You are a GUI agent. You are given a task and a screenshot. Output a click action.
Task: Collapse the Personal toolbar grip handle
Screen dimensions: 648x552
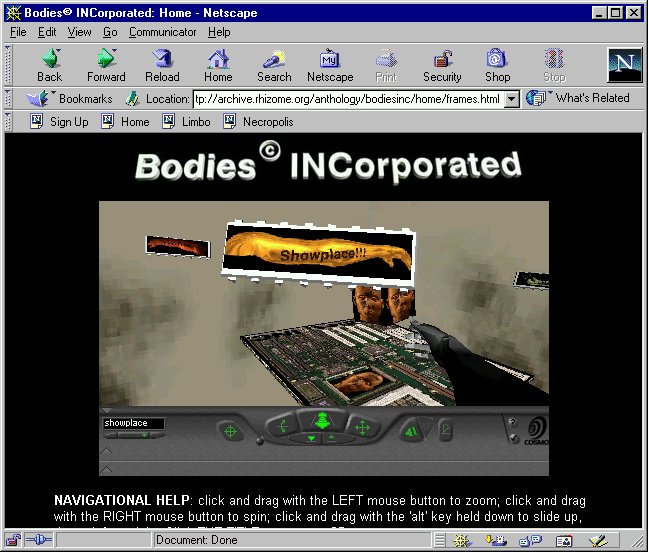coord(8,121)
